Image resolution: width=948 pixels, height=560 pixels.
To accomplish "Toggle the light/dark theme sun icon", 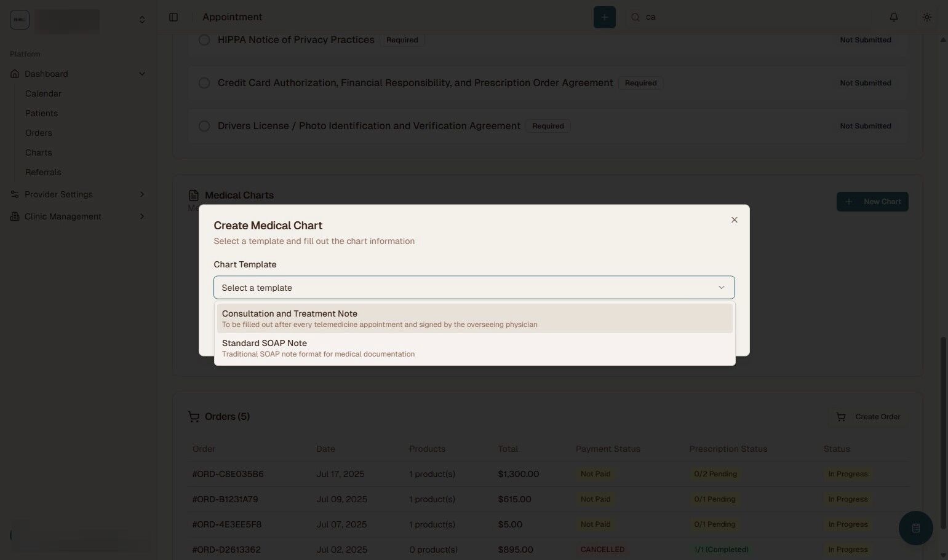I will click(x=927, y=17).
